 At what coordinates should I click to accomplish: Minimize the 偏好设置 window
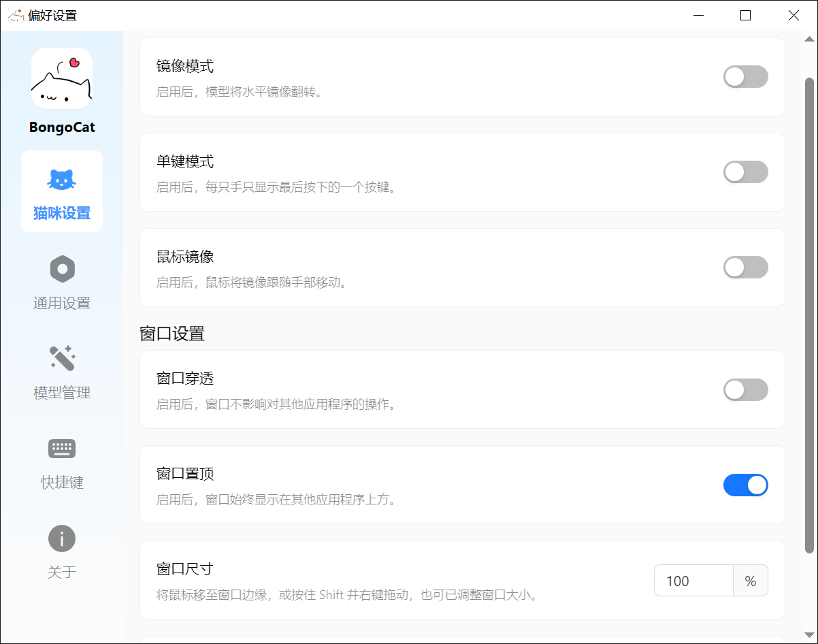tap(698, 15)
